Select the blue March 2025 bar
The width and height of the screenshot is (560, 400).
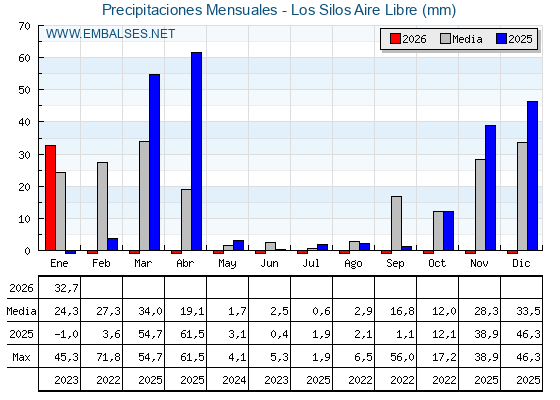155,162
